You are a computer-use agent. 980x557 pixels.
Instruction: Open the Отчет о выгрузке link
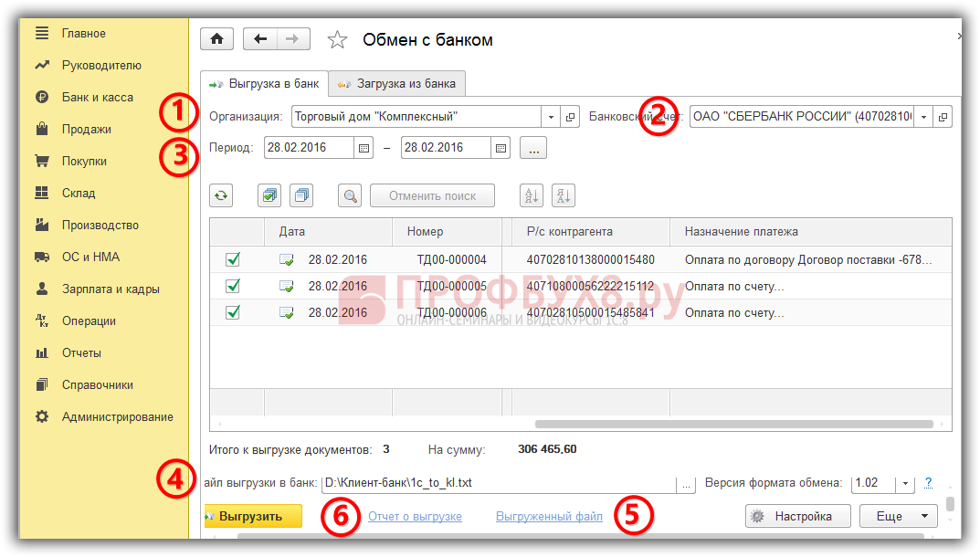pyautogui.click(x=415, y=517)
